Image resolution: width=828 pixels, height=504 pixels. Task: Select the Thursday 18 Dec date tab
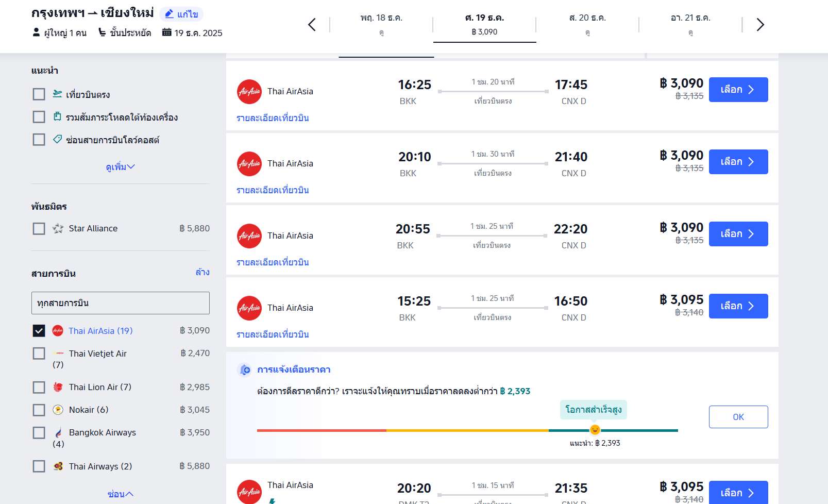(381, 24)
